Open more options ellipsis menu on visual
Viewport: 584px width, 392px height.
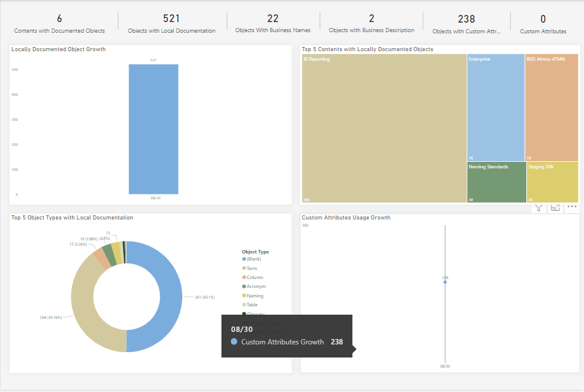point(571,207)
